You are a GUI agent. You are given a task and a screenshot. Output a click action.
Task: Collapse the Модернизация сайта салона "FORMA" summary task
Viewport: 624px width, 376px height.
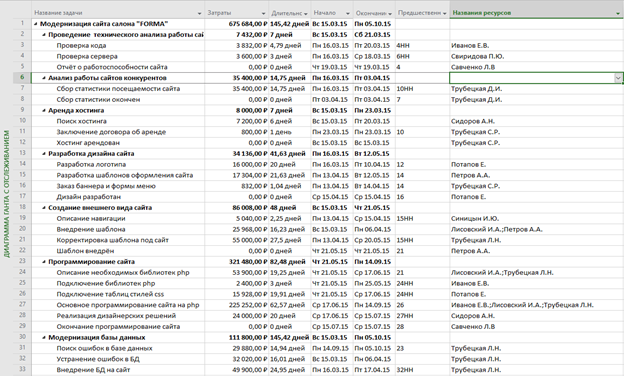coord(35,24)
